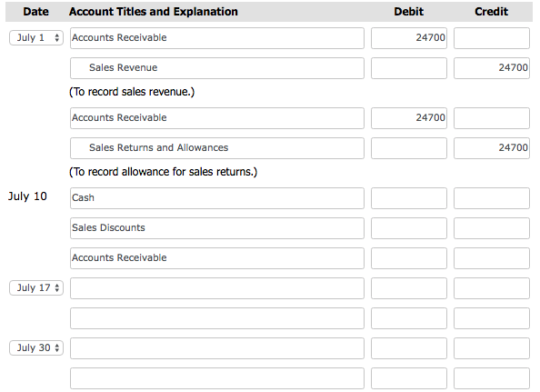This screenshot has height=392, width=540.
Task: Click the 'Credit' column header
Action: 492,12
